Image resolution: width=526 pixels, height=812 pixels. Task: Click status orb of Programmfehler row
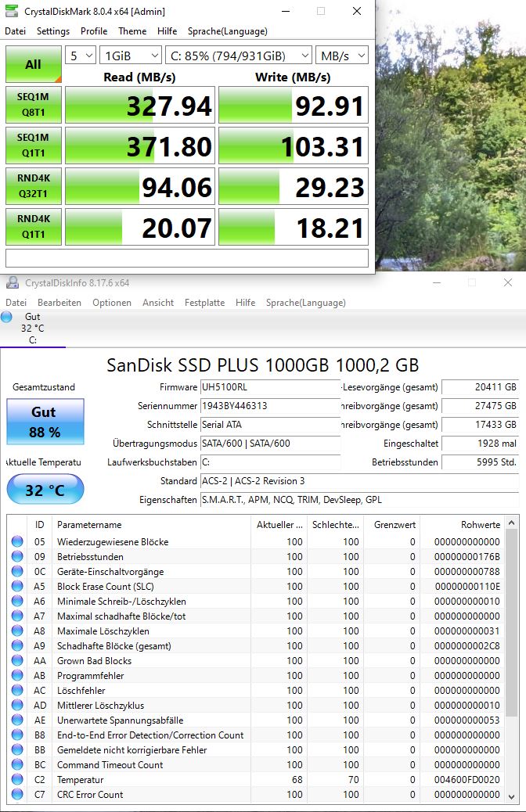tap(17, 676)
